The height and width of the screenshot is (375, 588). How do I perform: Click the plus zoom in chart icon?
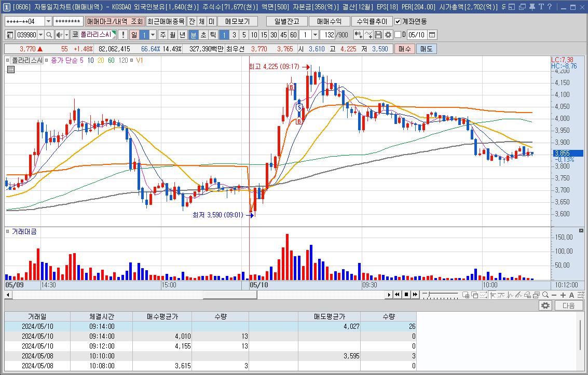563,295
